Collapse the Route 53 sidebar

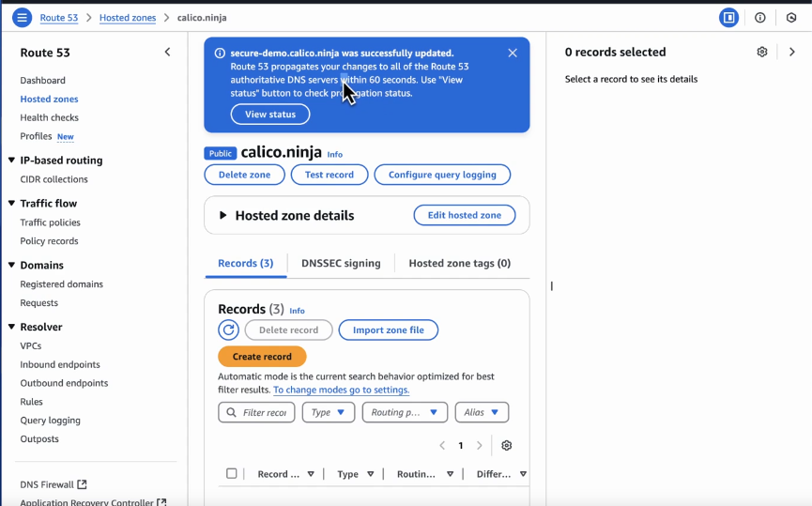pyautogui.click(x=167, y=53)
